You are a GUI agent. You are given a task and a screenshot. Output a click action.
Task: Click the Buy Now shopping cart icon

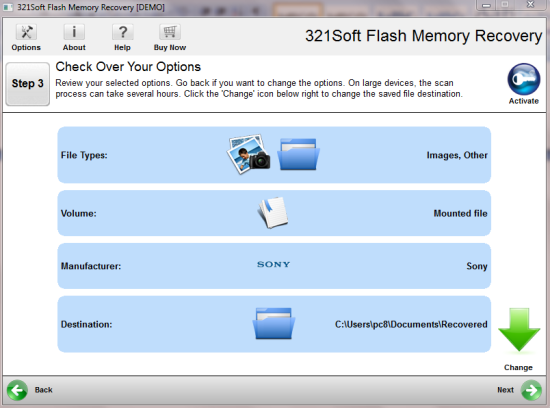(x=170, y=33)
